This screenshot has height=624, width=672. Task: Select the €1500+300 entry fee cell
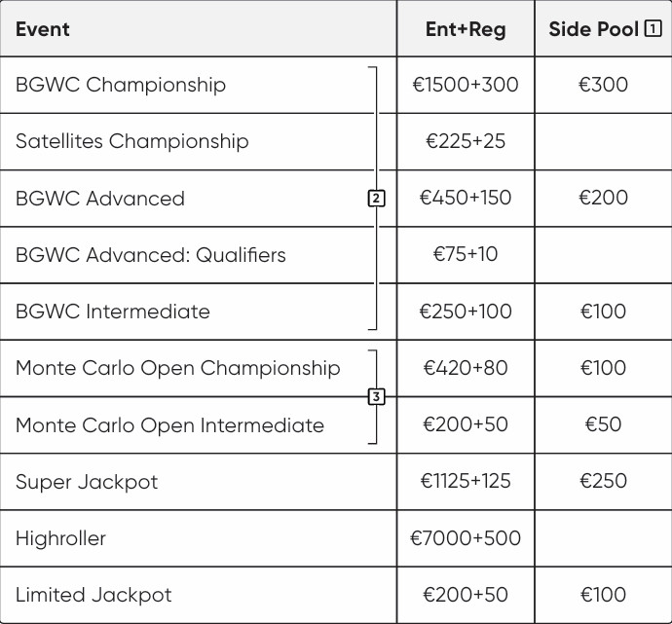[466, 85]
